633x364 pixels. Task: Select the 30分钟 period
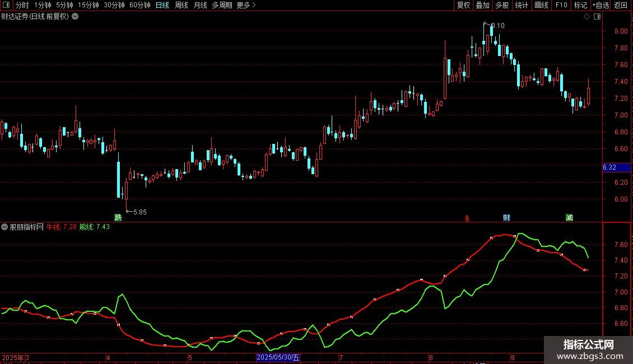[x=114, y=5]
